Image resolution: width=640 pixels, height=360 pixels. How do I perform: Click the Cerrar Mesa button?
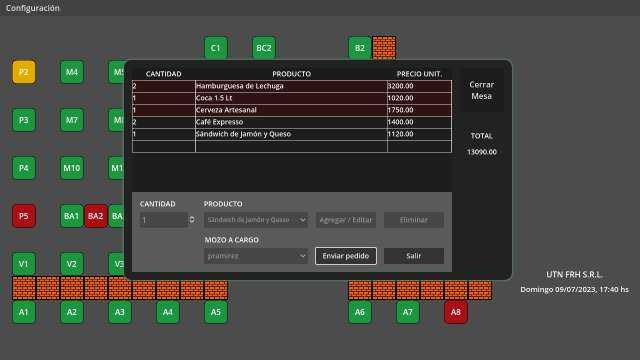482,90
